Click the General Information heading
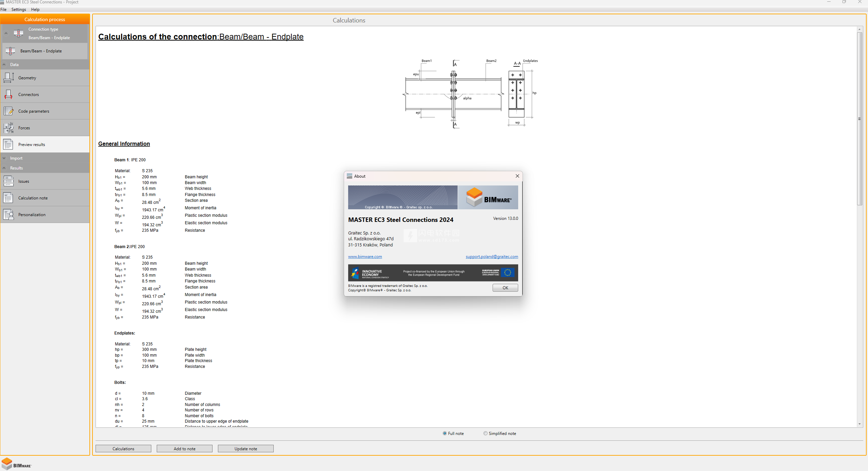This screenshot has height=471, width=868. tap(124, 144)
